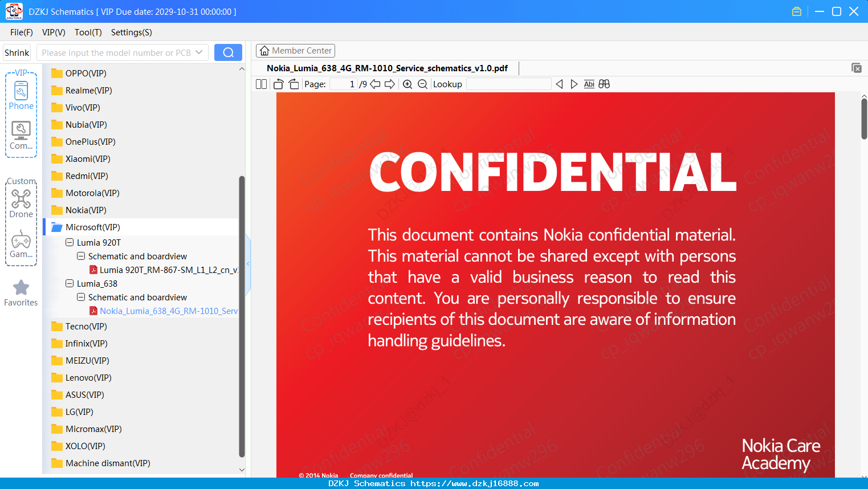Collapse the Lumia_638 node
The width and height of the screenshot is (868, 489).
pos(70,284)
